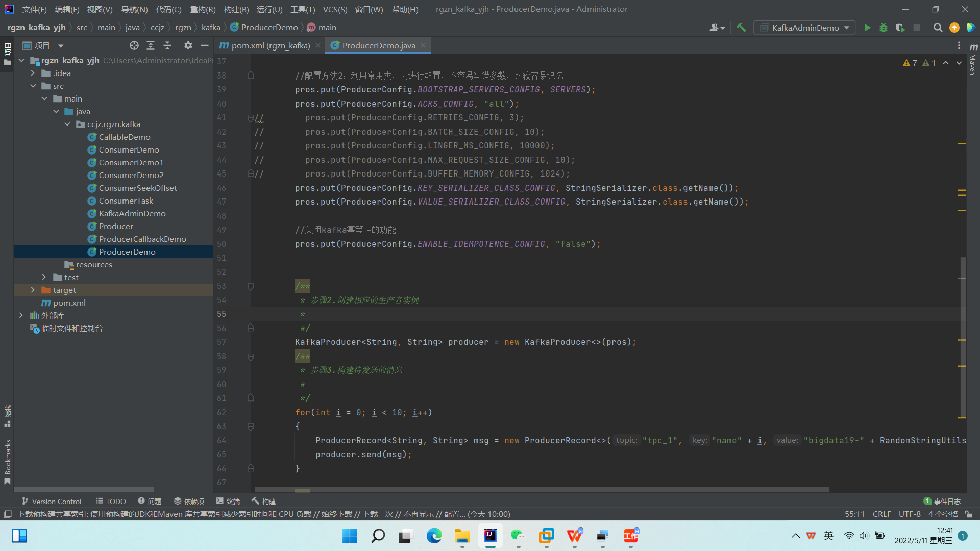Open the 文件(F) menu
The height and width of the screenshot is (551, 980).
pos(34,9)
